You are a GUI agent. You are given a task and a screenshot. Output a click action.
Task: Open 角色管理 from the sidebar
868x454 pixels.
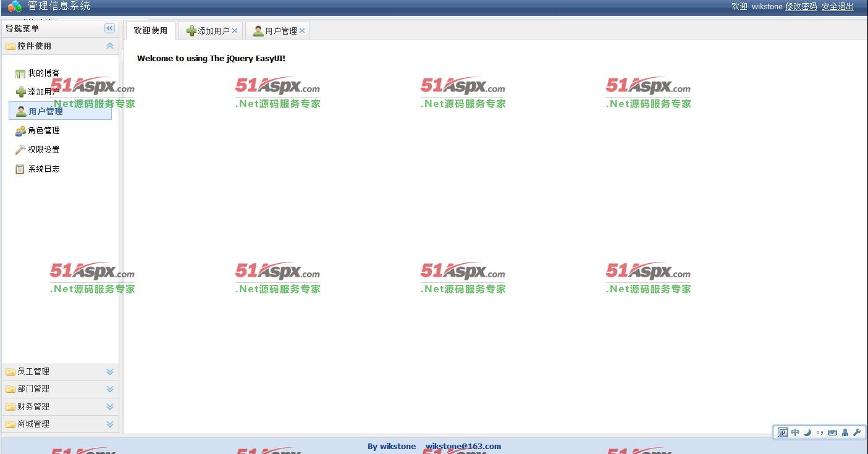[x=44, y=131]
